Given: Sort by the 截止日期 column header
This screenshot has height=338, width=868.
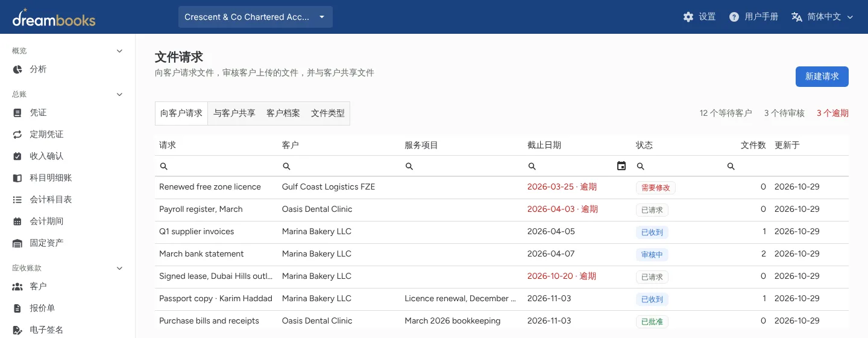Looking at the screenshot, I should 544,145.
